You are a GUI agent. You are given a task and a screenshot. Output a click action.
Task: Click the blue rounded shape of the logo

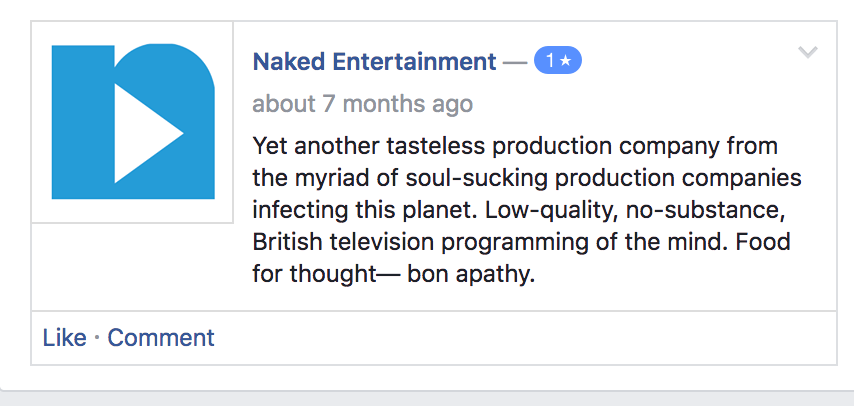190,80
